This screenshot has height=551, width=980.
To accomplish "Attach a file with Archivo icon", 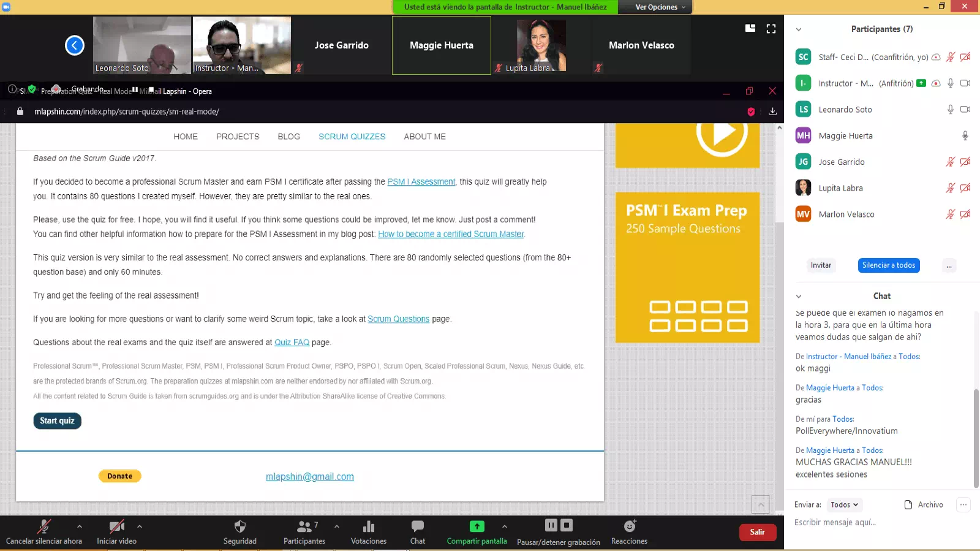I will [x=908, y=504].
